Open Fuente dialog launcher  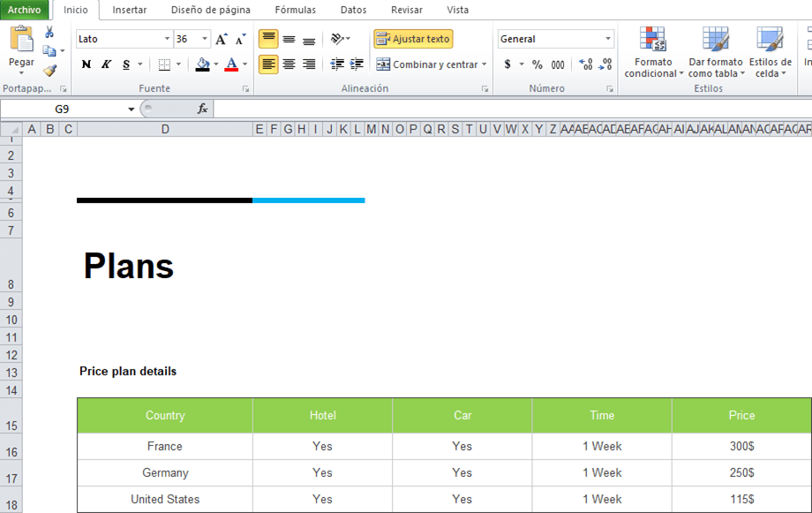(x=246, y=89)
